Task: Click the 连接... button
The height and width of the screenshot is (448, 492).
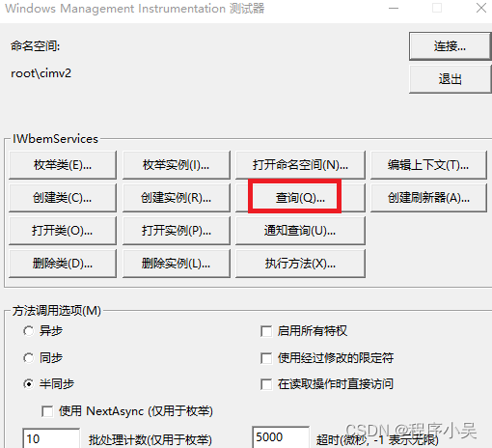Action: pos(450,46)
